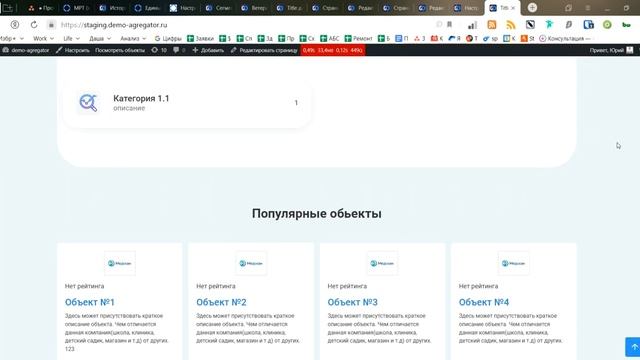Open the updates counter showing 10
The image size is (640, 360).
159,50
